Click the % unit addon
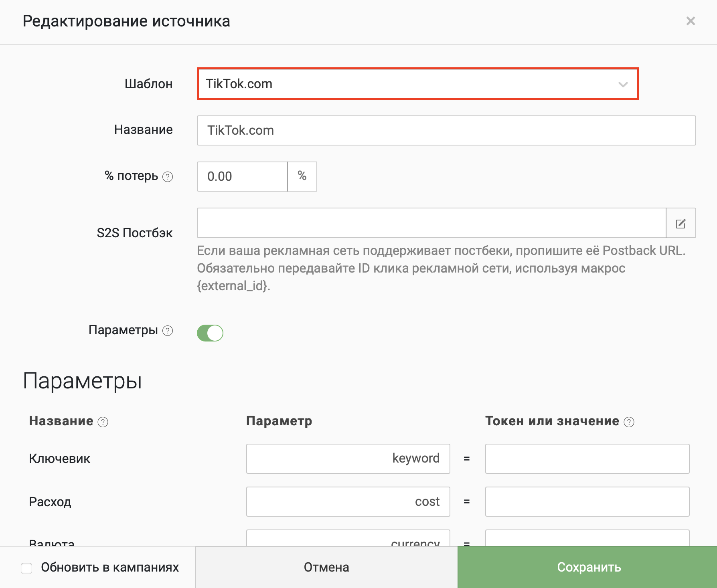This screenshot has height=588, width=717. [x=302, y=176]
